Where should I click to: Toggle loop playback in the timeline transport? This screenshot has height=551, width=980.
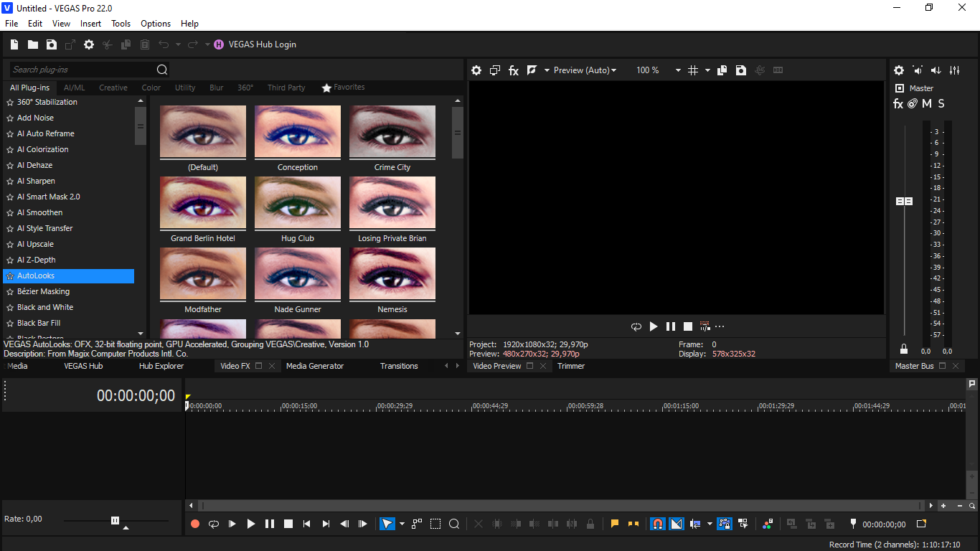click(x=214, y=524)
